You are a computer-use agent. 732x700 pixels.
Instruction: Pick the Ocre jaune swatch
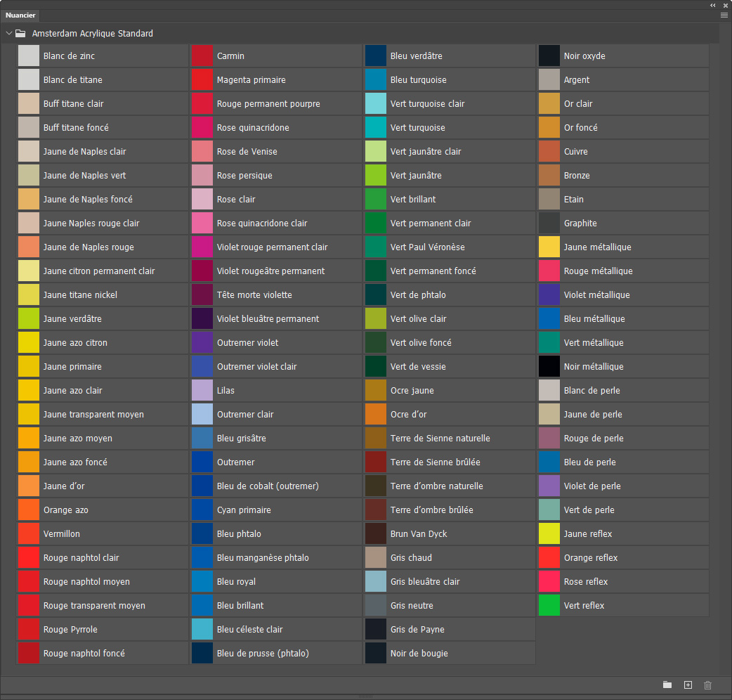[x=376, y=390]
